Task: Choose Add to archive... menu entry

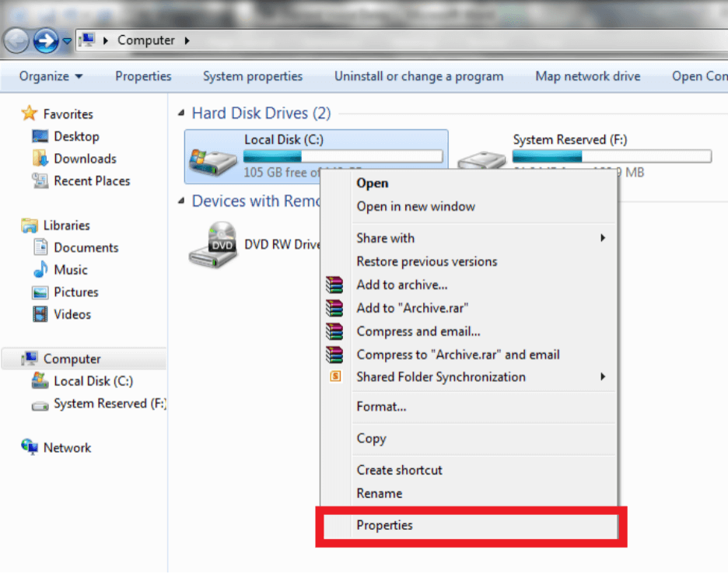Action: (469, 285)
